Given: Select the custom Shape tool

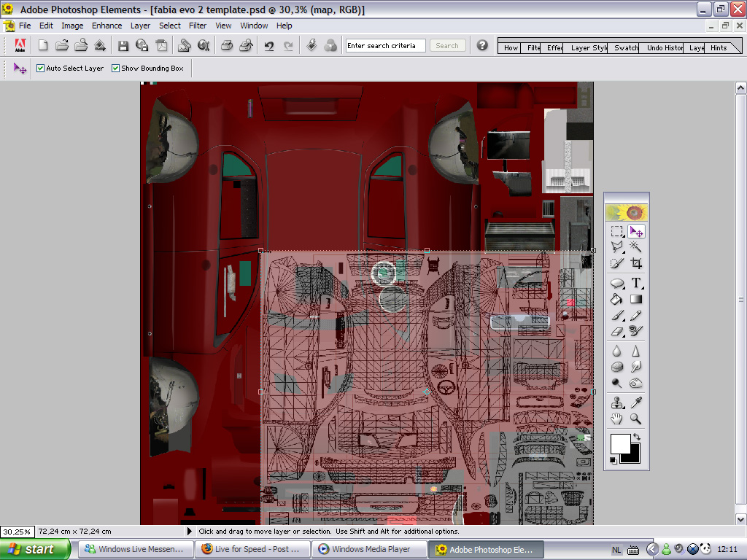Looking at the screenshot, I should [617, 284].
